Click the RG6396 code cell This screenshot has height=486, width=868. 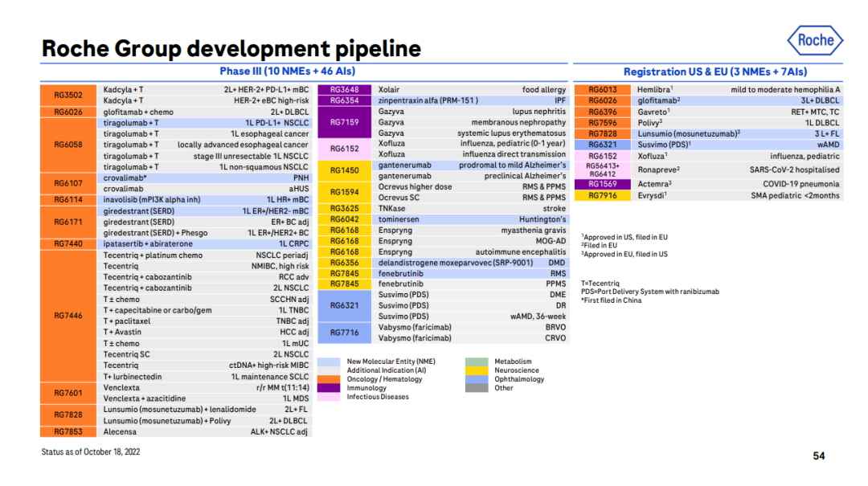click(x=602, y=112)
